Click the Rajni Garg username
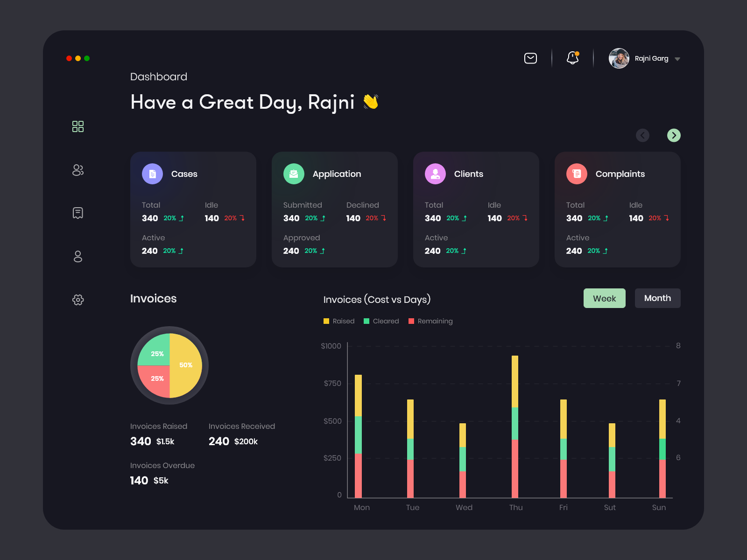 click(652, 58)
